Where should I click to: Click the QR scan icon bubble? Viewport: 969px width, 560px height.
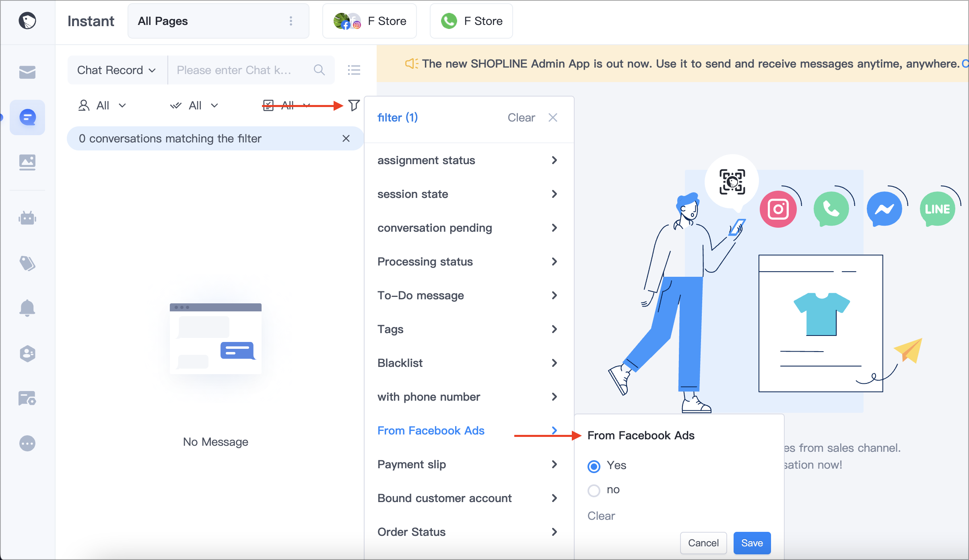(x=732, y=182)
